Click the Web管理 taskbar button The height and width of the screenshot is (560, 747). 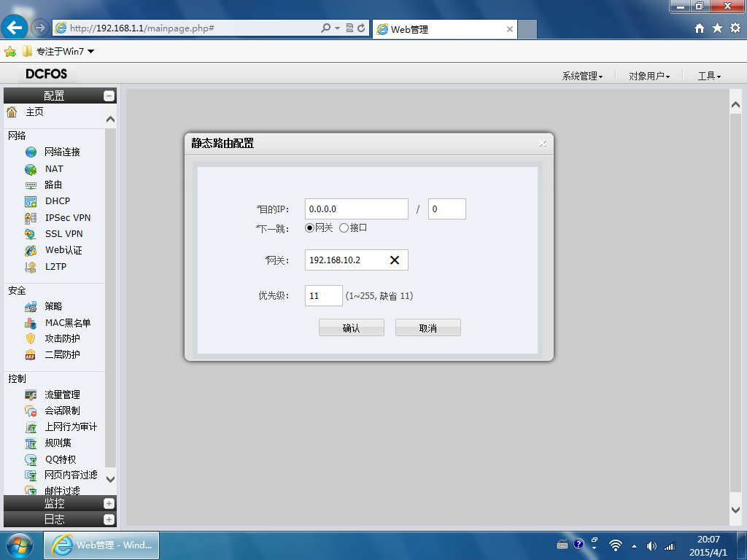[101, 545]
